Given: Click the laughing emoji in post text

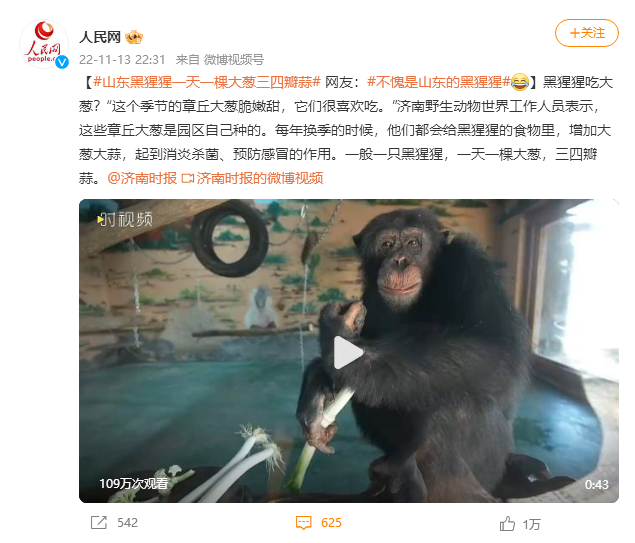Looking at the screenshot, I should 520,82.
